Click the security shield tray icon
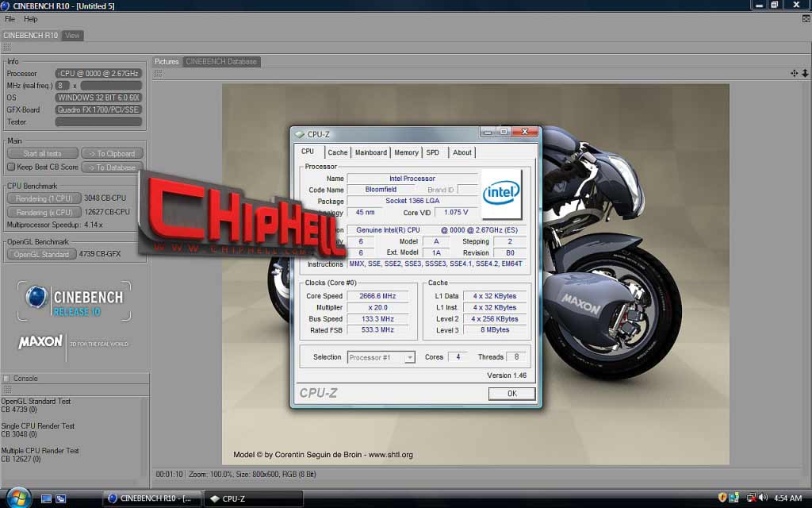The image size is (812, 508). (722, 498)
